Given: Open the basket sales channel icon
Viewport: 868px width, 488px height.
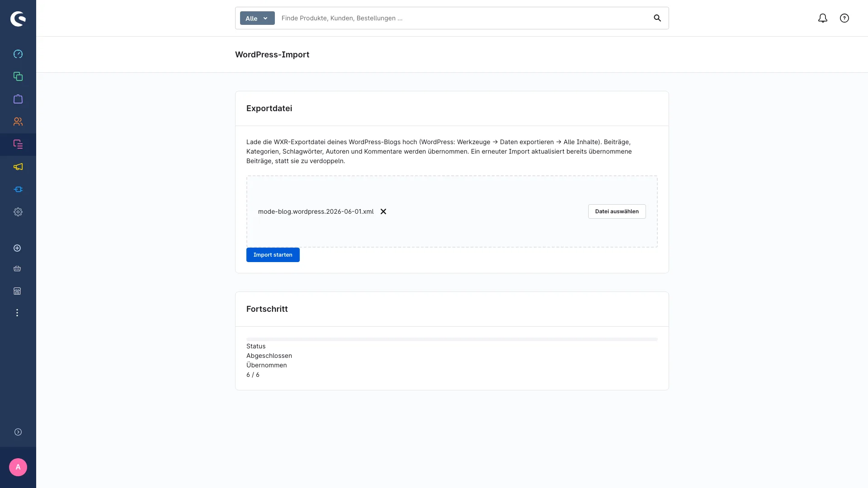Looking at the screenshot, I should tap(17, 269).
